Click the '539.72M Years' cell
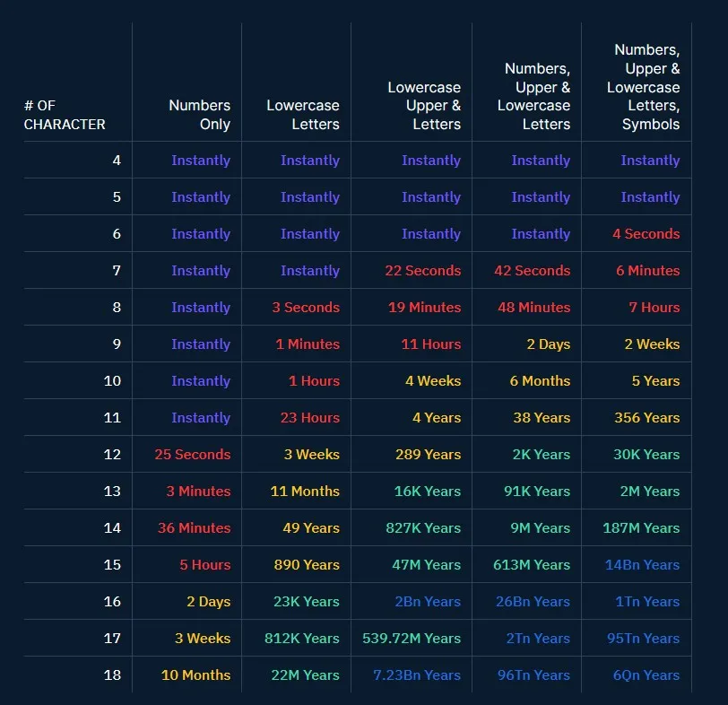 (x=412, y=638)
